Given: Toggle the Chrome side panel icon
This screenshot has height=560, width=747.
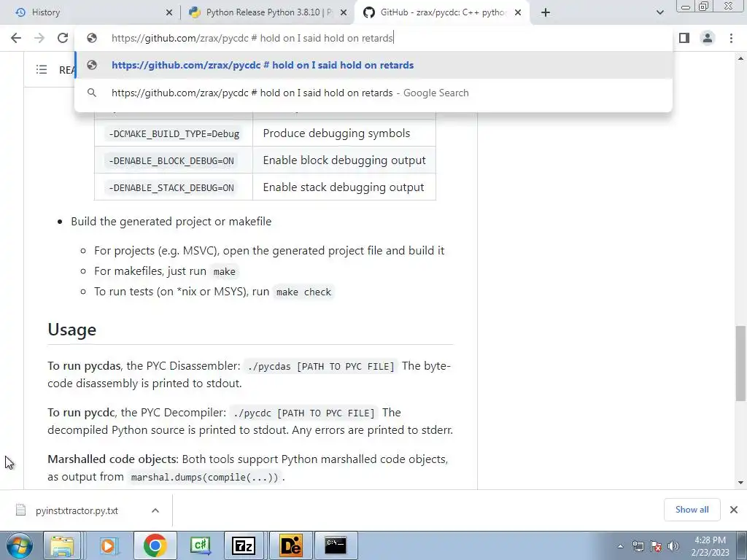Looking at the screenshot, I should 684,38.
